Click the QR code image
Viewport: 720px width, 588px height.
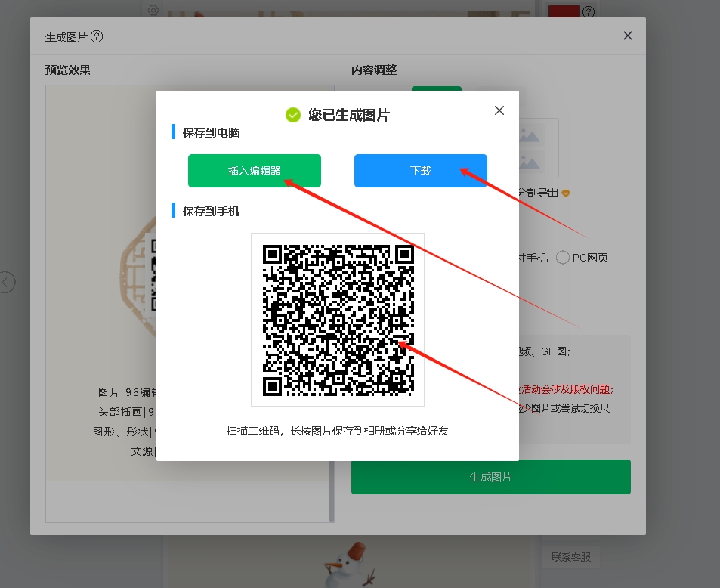(x=337, y=319)
